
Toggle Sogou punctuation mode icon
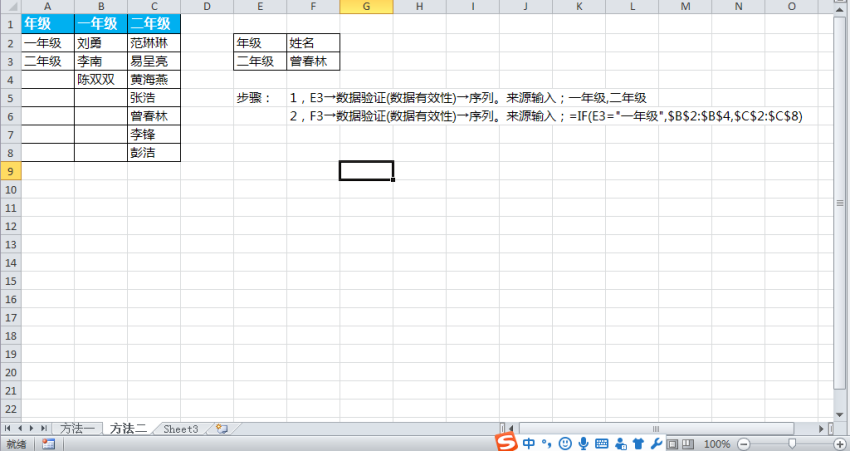(x=546, y=443)
